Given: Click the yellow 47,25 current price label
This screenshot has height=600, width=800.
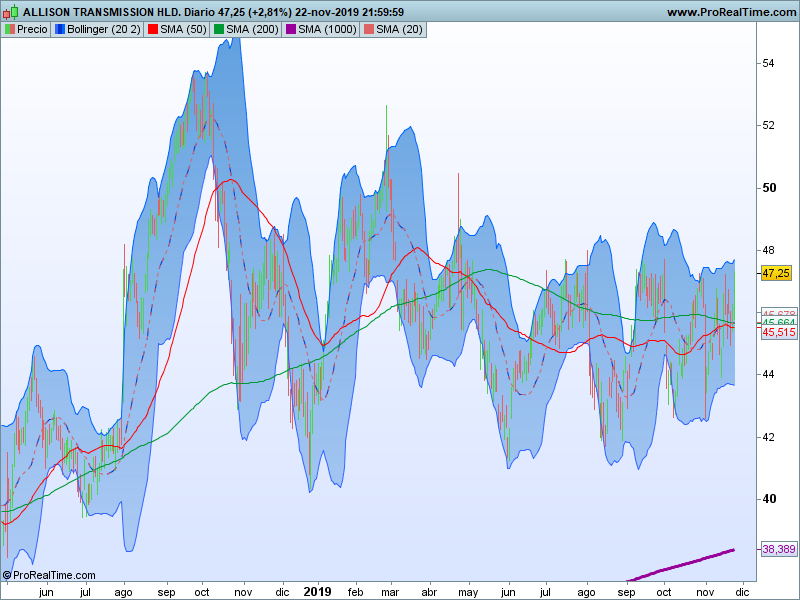Looking at the screenshot, I should pyautogui.click(x=776, y=273).
